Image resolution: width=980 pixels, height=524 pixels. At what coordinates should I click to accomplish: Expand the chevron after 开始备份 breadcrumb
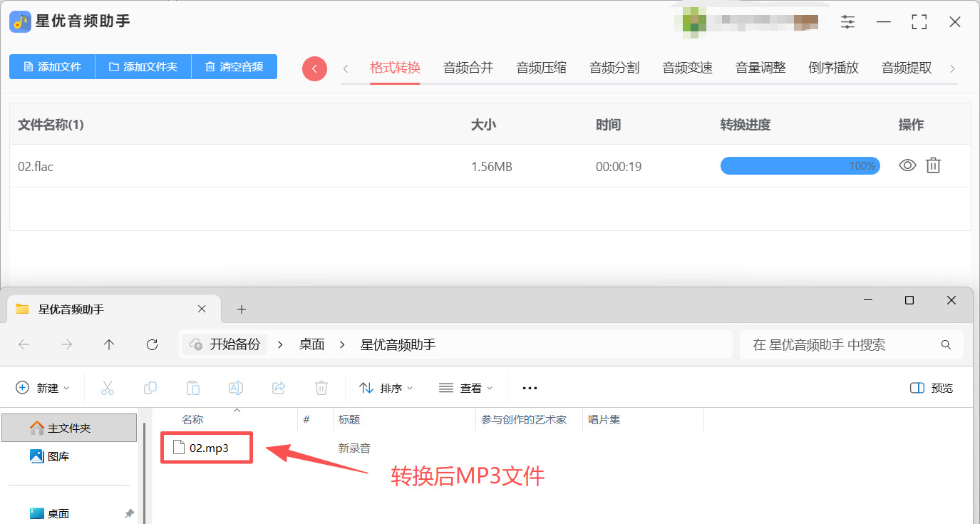click(x=280, y=345)
